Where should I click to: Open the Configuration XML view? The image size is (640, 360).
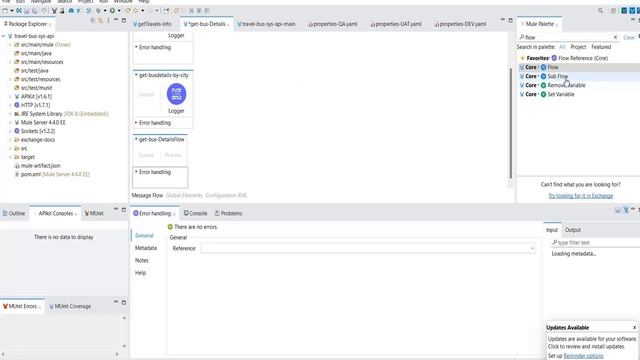pos(226,196)
